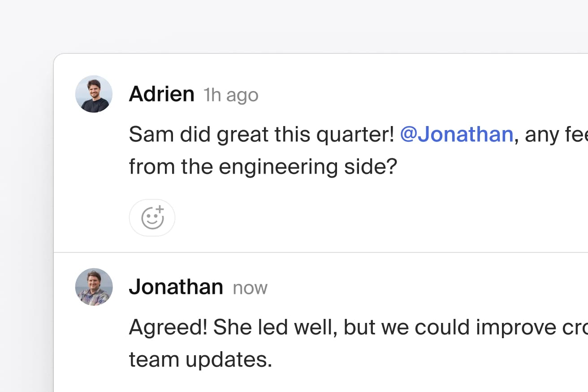Image resolution: width=588 pixels, height=392 pixels.
Task: Click the divider between the two comments
Action: point(314,253)
